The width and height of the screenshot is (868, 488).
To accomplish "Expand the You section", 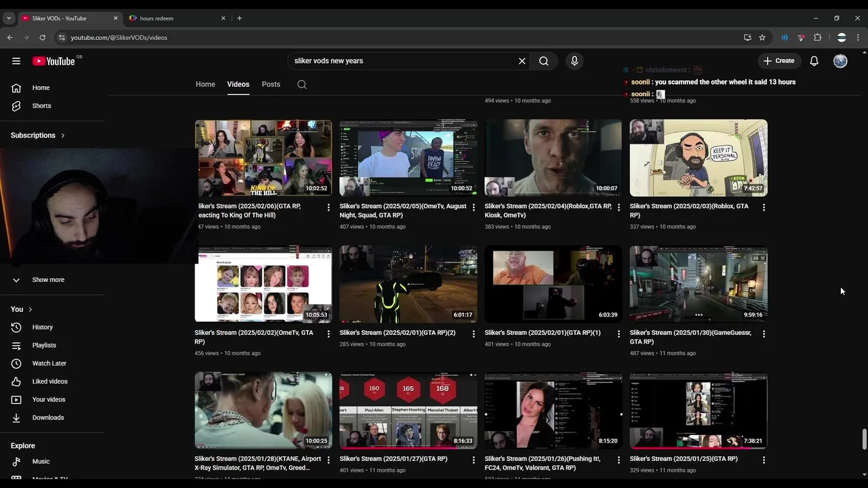I will click(x=22, y=309).
